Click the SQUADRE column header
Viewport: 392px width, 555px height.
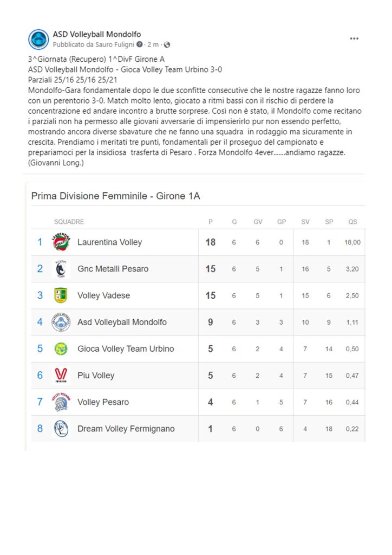click(x=69, y=222)
